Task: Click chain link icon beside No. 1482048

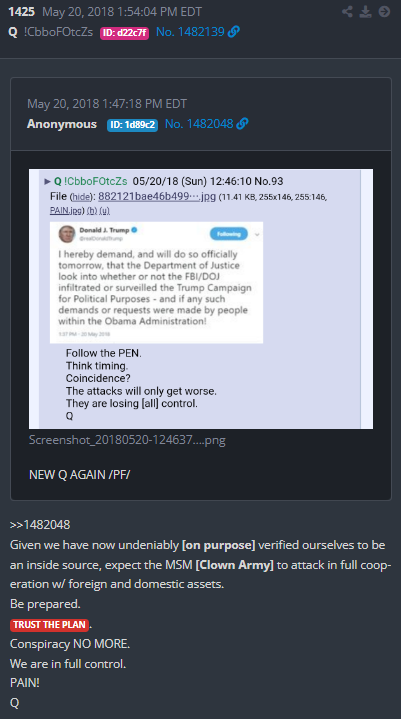Action: coord(242,124)
